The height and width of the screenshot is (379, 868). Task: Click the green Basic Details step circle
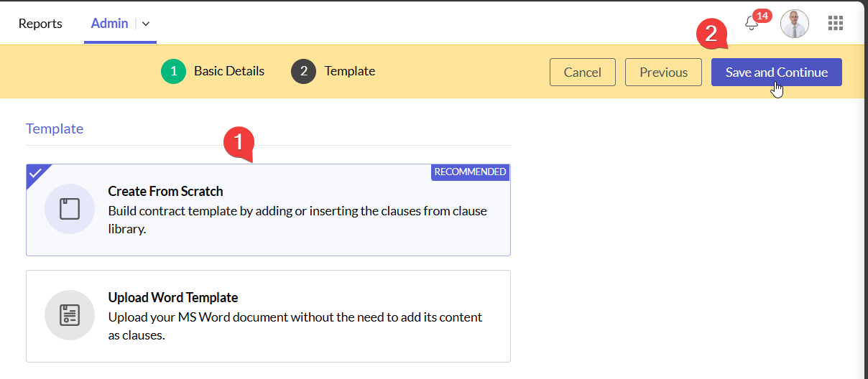click(173, 71)
